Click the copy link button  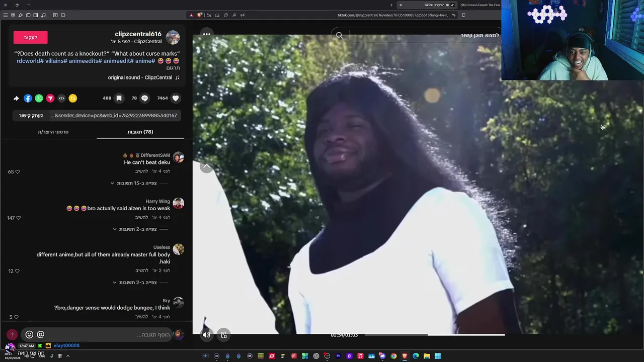[31, 116]
